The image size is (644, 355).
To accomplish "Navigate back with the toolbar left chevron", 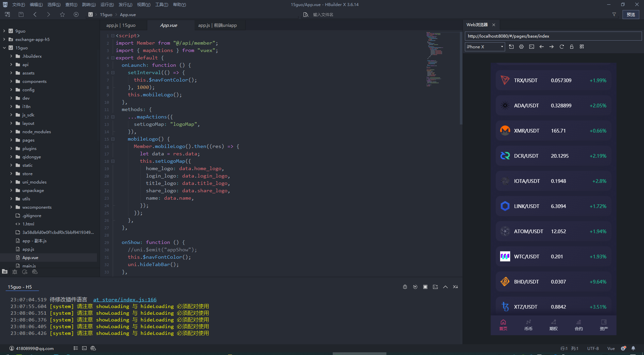I will pos(35,14).
